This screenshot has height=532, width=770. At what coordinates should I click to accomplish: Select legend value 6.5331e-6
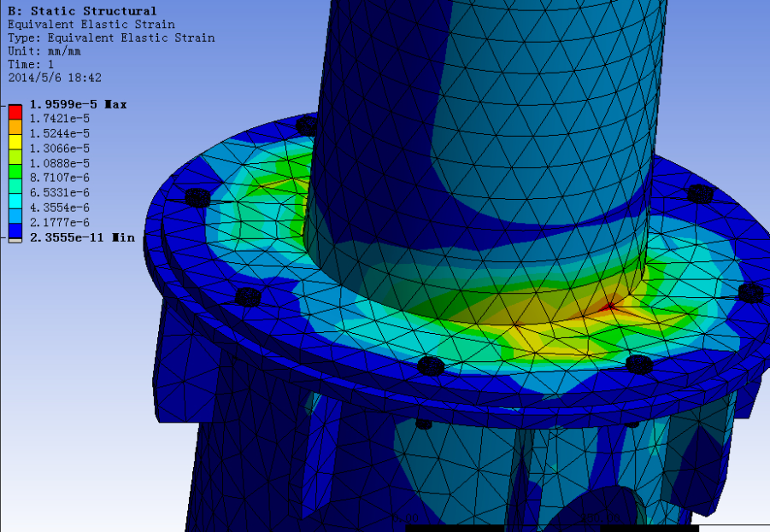[x=60, y=192]
